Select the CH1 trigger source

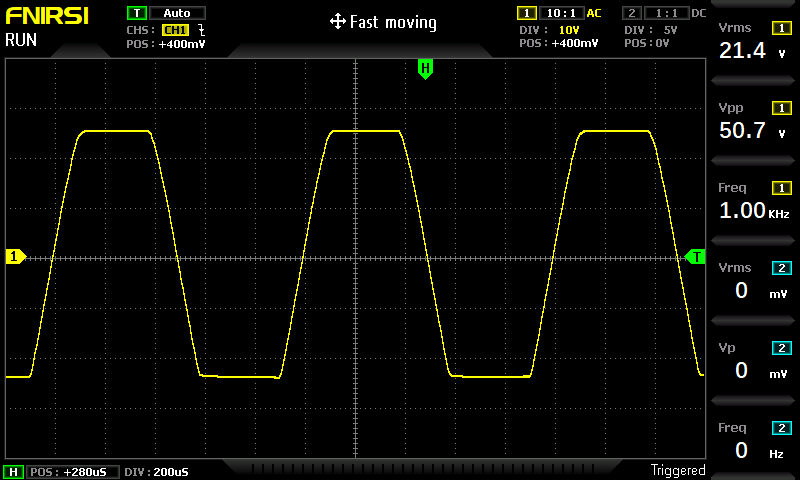(x=176, y=30)
